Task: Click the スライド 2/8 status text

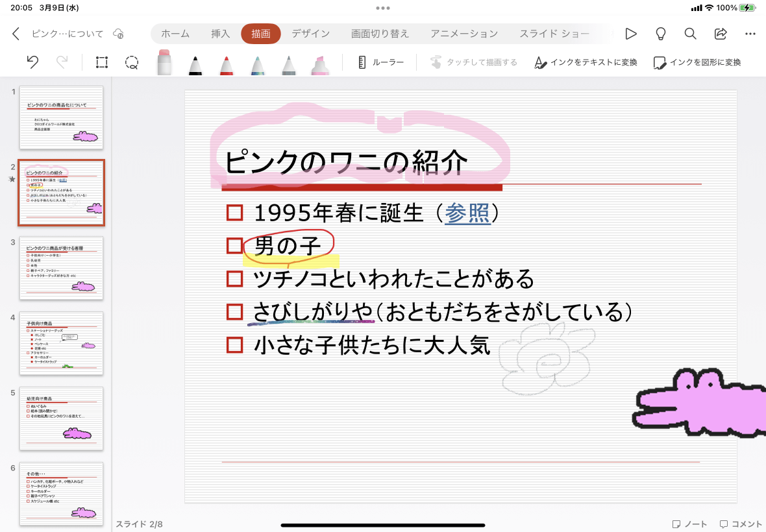Action: pos(139,524)
